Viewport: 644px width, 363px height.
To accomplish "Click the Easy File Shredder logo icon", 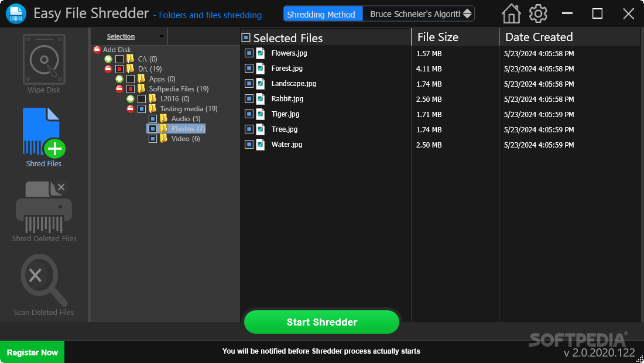I will [x=16, y=13].
